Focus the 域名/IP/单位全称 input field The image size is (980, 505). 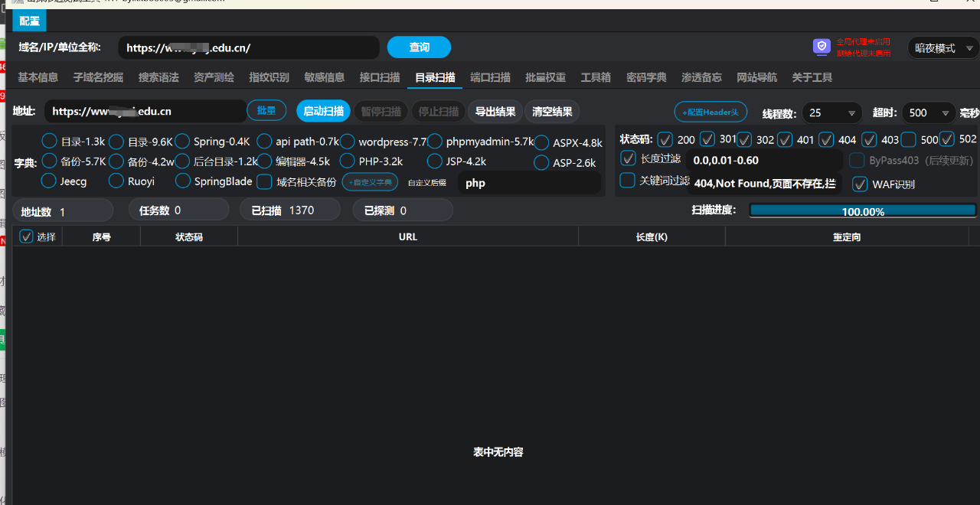249,47
